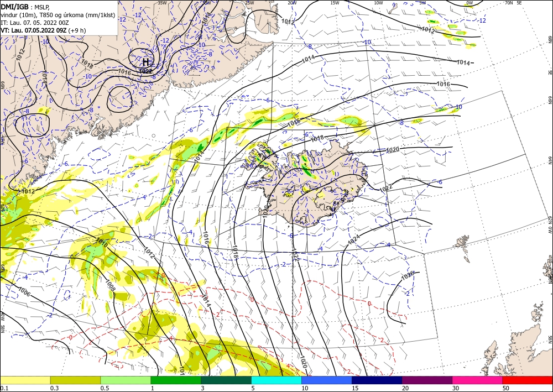This screenshot has width=553, height=392.
Task: Click the "0.5" legend value
Action: (105, 388)
